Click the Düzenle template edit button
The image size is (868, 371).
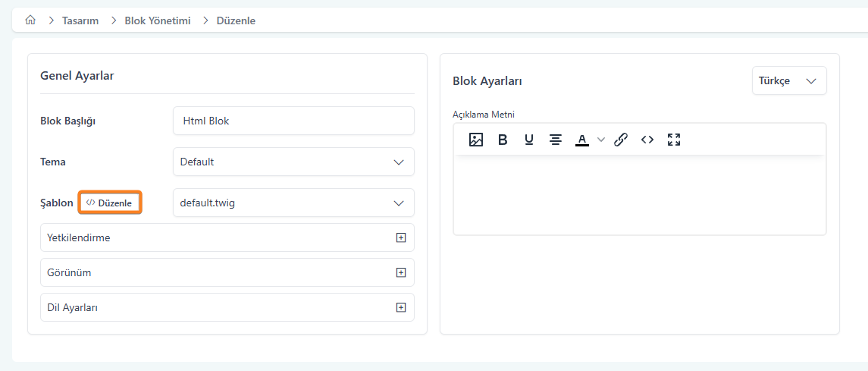tap(110, 203)
